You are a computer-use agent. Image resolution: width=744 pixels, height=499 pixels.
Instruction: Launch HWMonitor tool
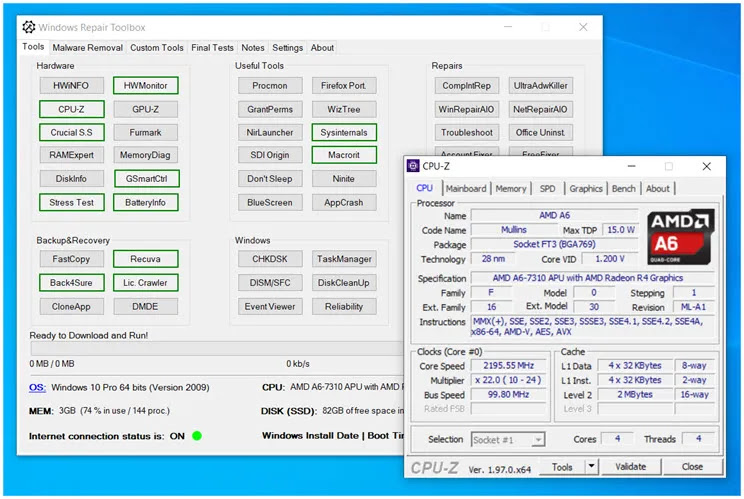click(x=146, y=86)
